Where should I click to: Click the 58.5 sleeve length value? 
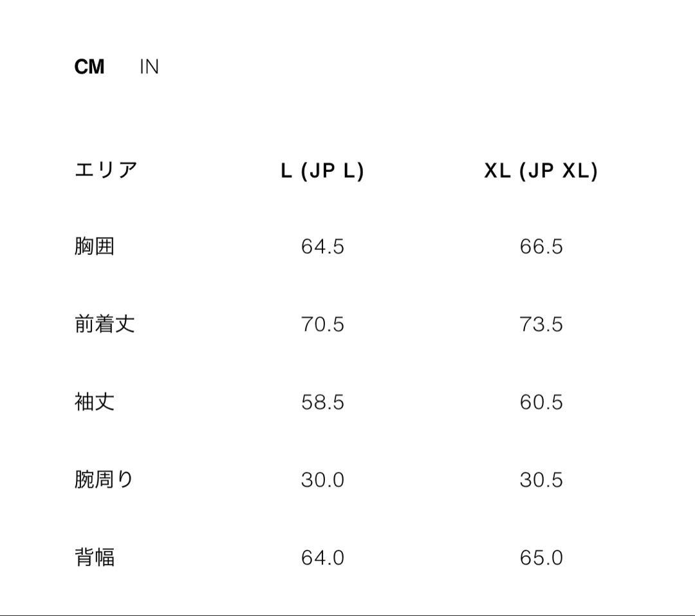coord(322,402)
